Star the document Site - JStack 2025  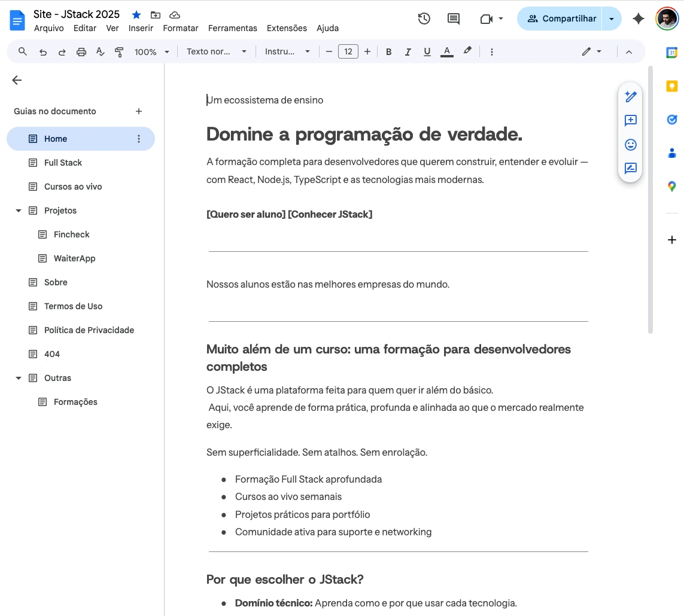tap(136, 15)
